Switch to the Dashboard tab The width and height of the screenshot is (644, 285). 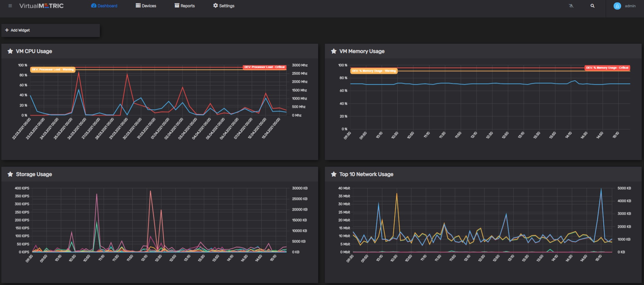[104, 6]
